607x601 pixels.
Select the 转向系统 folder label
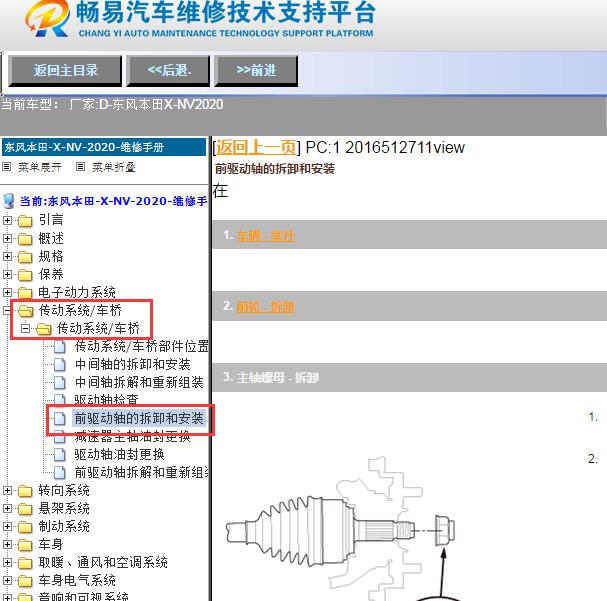click(x=64, y=491)
